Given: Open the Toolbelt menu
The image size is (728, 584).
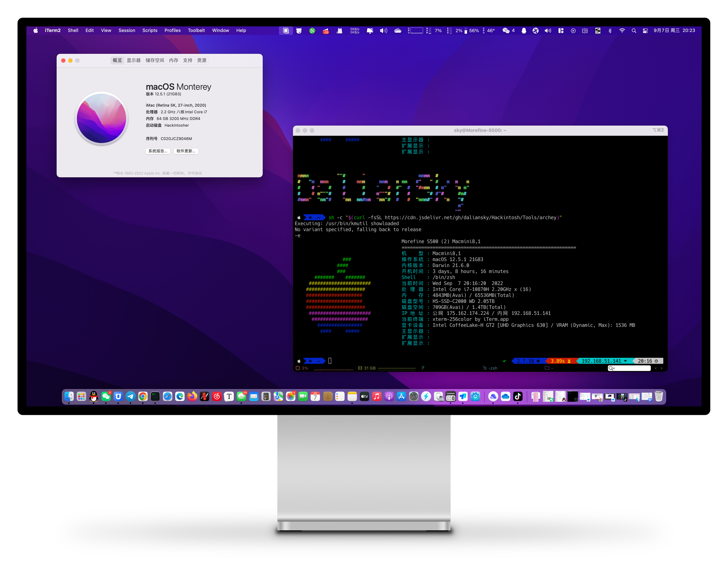Looking at the screenshot, I should coord(196,30).
